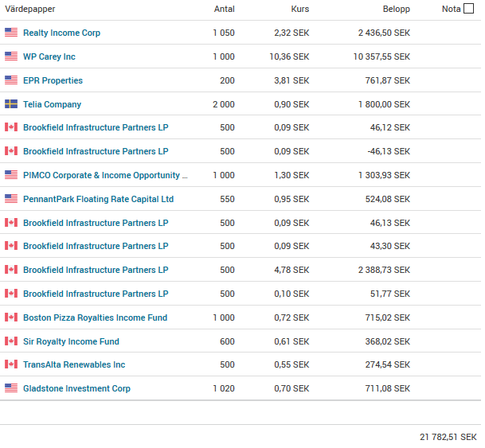Open PIMCO Corporate & Income Opportunity link

pos(105,175)
